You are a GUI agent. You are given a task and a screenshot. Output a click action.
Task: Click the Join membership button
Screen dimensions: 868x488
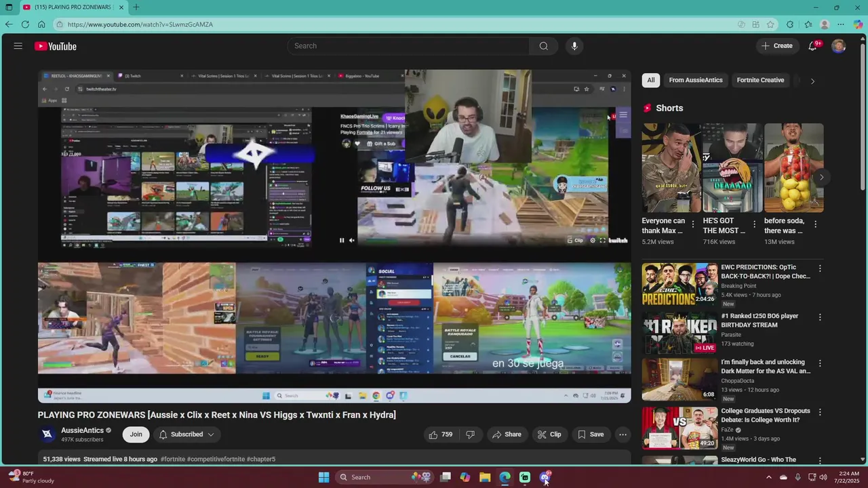136,434
